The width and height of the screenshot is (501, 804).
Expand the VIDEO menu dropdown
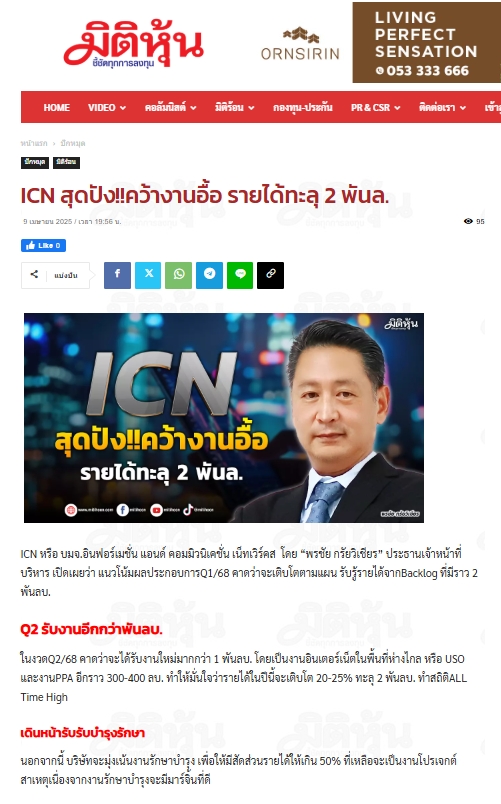point(107,108)
